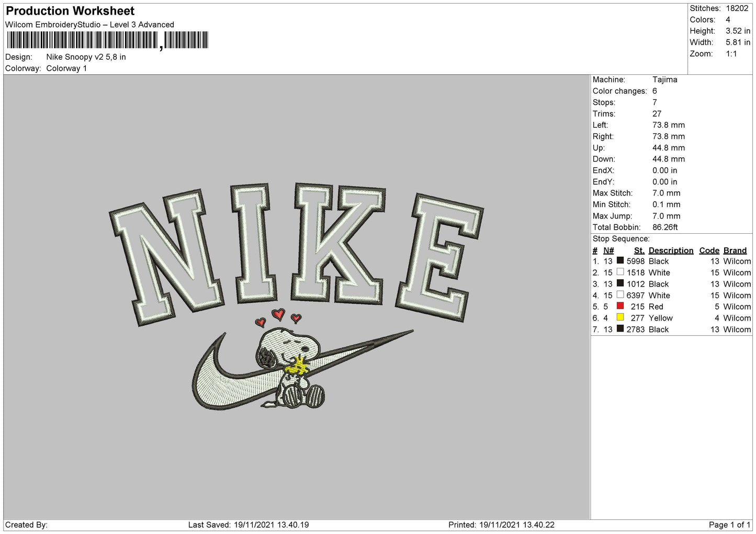Viewport: 756px width, 534px height.
Task: Click the Total Bobbin value 86.26ft
Action: coord(665,228)
